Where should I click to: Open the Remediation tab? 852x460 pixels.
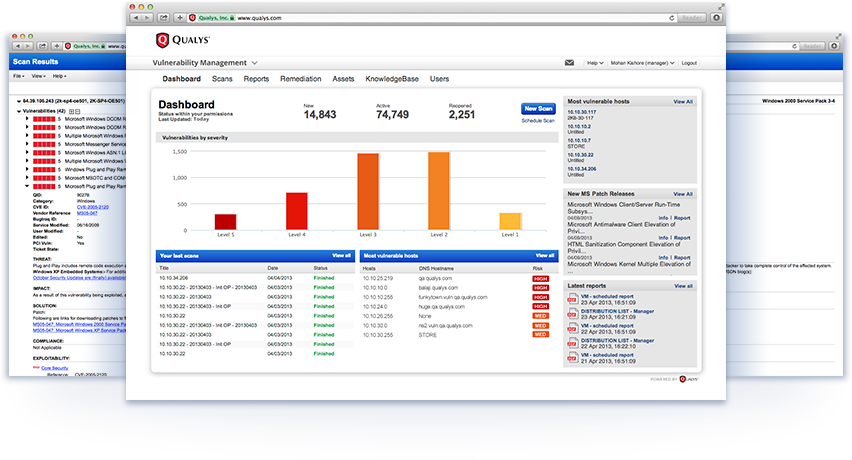tap(300, 79)
